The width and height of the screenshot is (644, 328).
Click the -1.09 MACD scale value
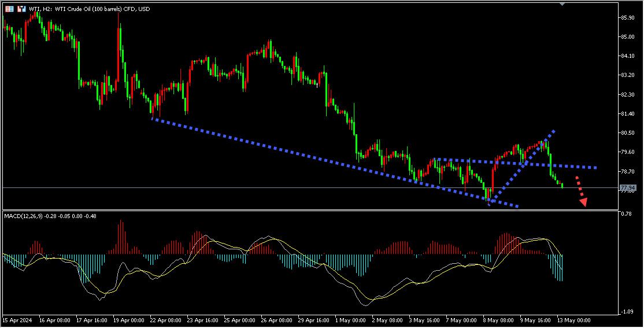click(626, 312)
